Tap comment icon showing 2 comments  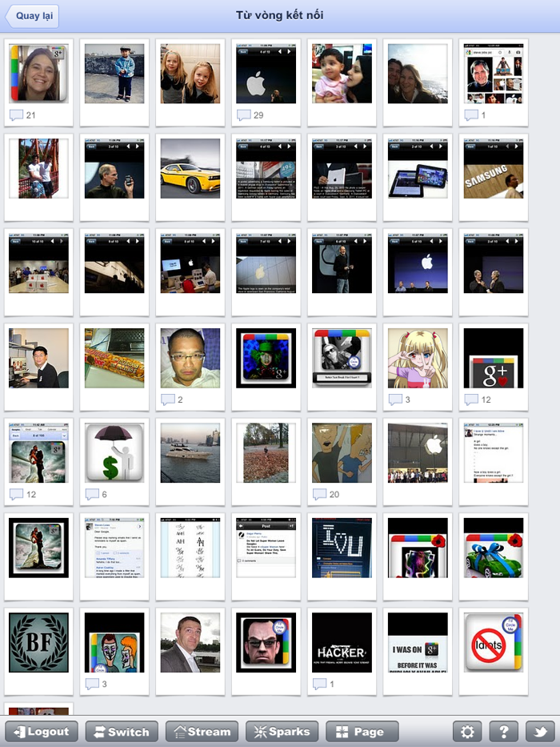point(168,400)
